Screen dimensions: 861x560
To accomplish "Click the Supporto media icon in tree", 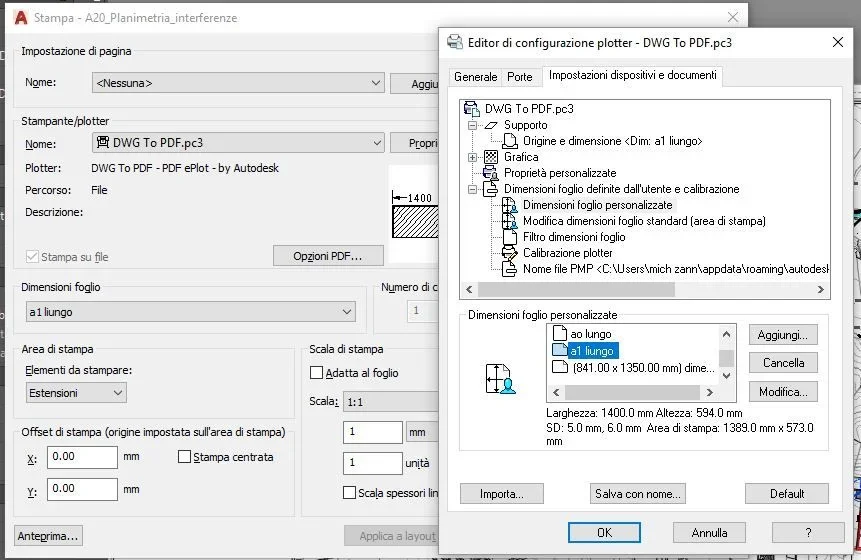I will coord(491,125).
